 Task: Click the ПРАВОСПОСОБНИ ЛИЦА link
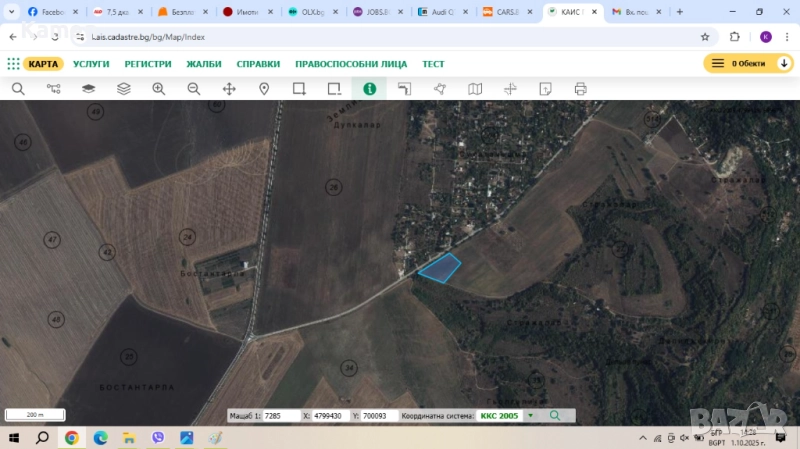click(351, 64)
